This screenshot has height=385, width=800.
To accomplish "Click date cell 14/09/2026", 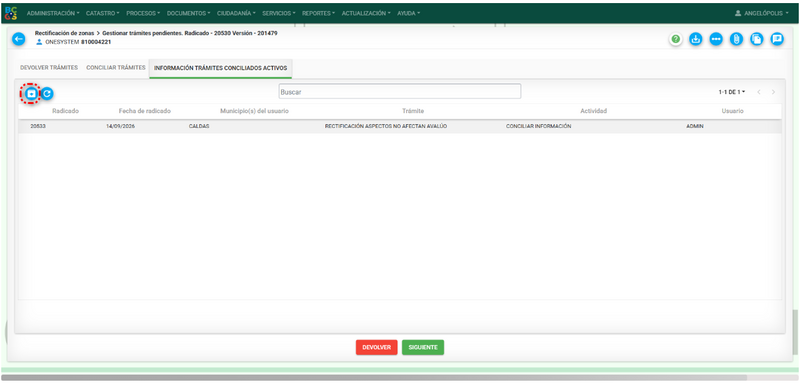I will [120, 126].
